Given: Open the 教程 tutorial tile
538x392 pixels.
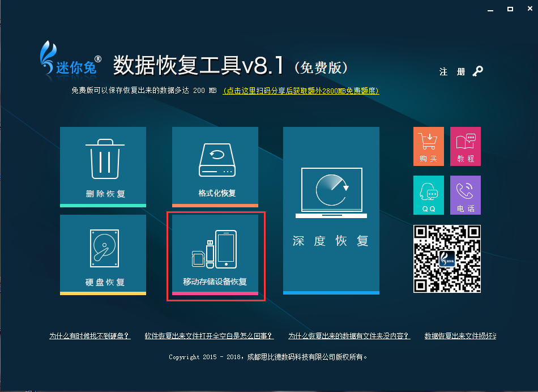Looking at the screenshot, I should [466, 147].
